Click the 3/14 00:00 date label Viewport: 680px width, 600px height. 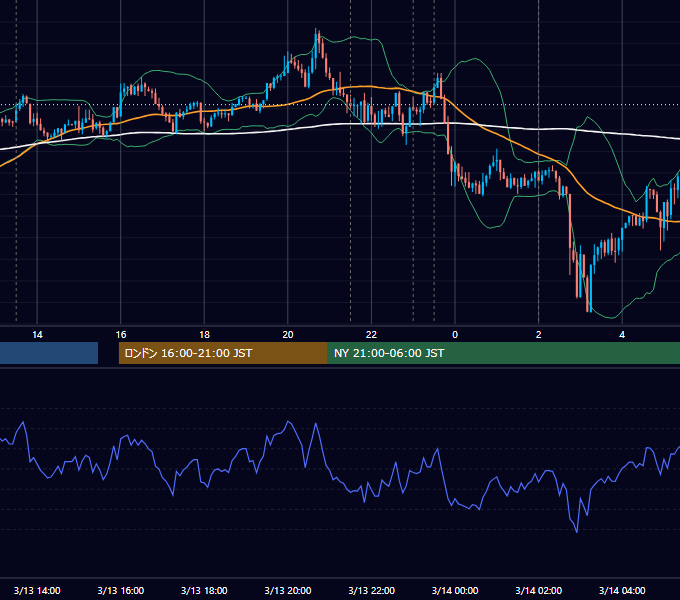coord(455,590)
